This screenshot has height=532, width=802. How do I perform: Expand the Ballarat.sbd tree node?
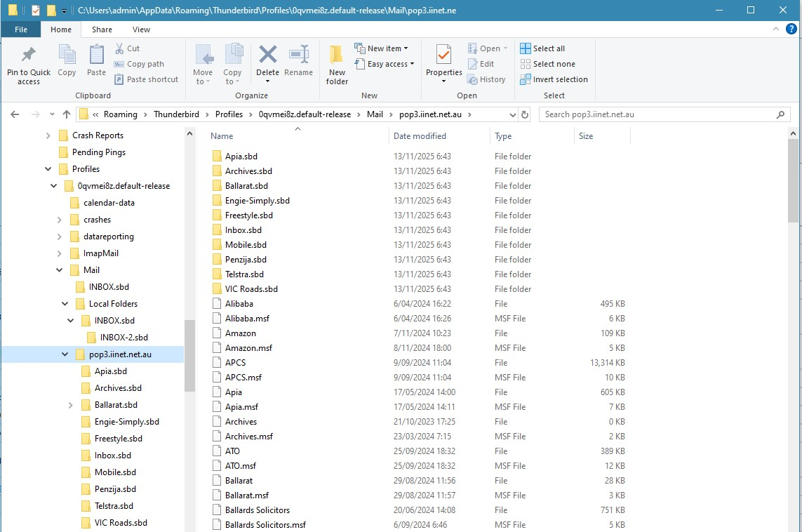(70, 405)
